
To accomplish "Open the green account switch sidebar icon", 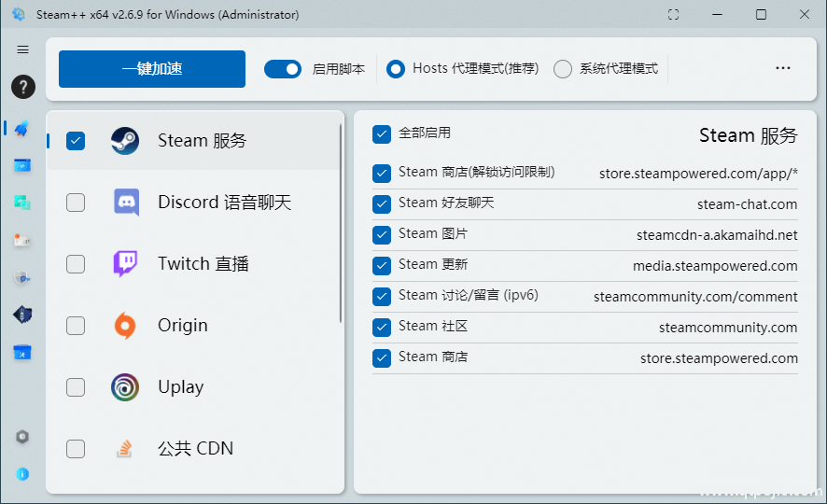I will (x=22, y=203).
